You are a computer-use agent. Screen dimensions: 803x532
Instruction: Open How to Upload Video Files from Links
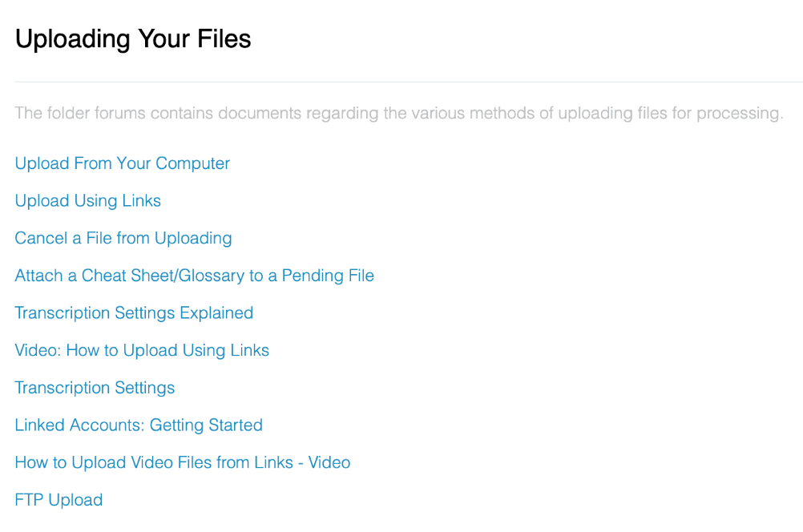point(182,462)
